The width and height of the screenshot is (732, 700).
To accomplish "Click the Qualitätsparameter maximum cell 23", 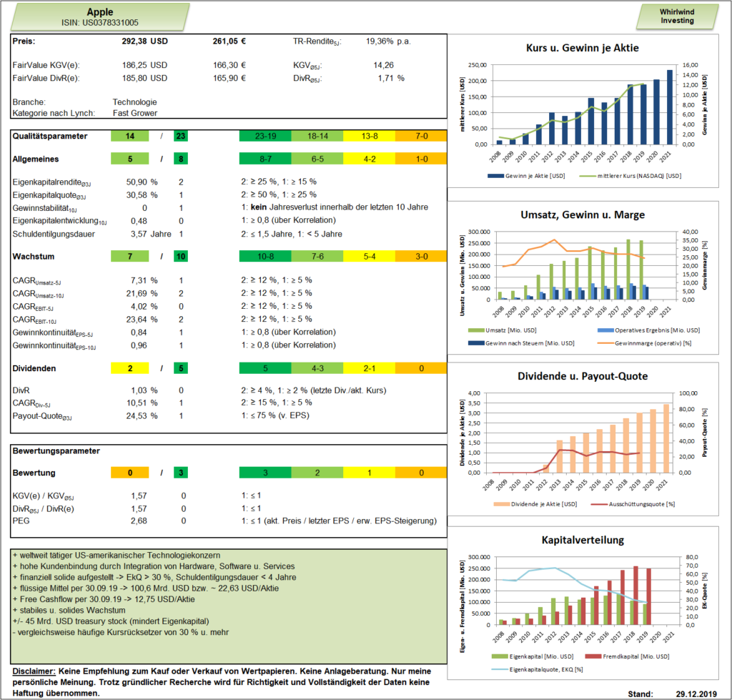I will click(x=181, y=136).
